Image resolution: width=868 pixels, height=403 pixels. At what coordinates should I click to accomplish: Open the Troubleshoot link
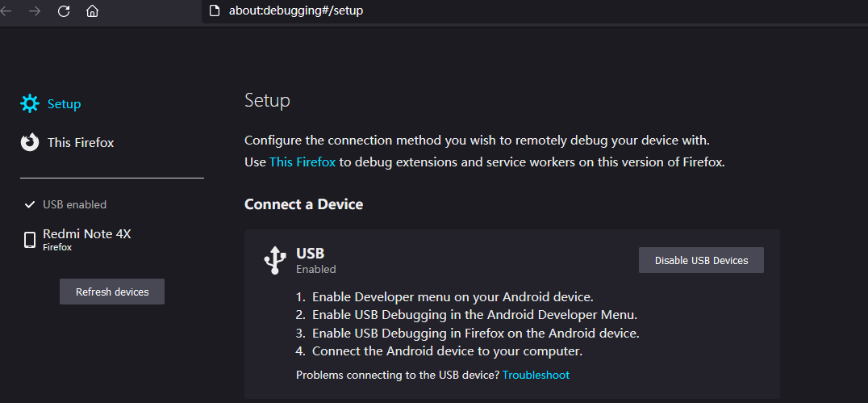click(536, 375)
